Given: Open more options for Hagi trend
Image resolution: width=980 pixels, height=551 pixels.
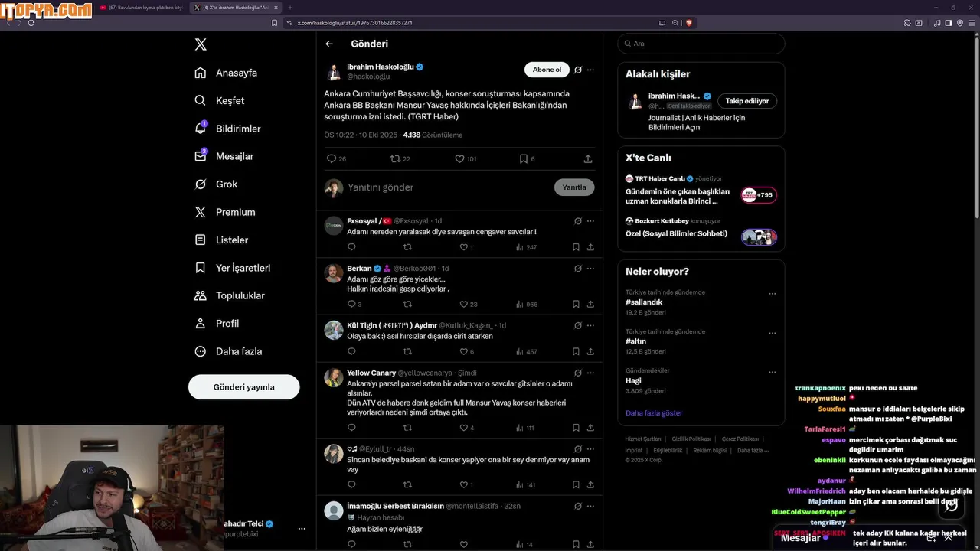Looking at the screenshot, I should pyautogui.click(x=772, y=373).
